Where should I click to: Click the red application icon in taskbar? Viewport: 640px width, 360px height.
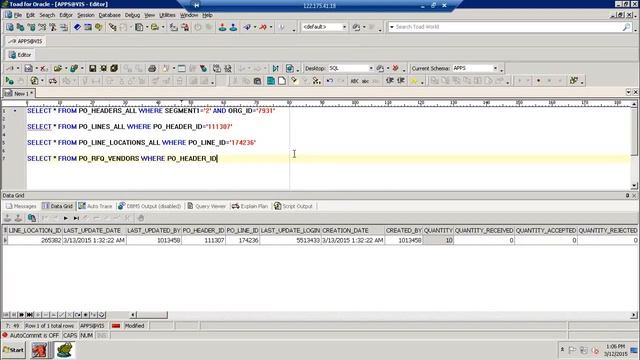click(40, 350)
